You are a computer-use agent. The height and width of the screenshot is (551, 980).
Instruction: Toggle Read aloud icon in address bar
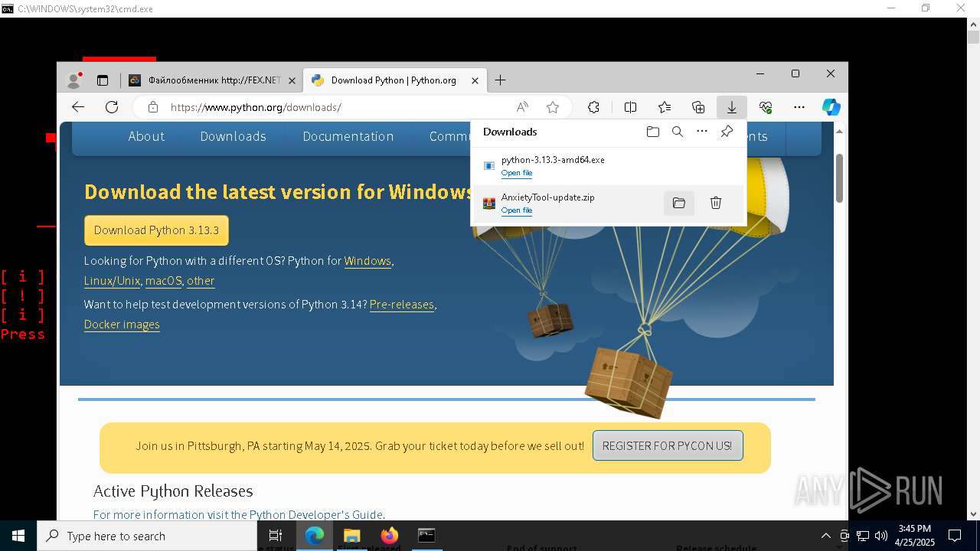pos(522,107)
